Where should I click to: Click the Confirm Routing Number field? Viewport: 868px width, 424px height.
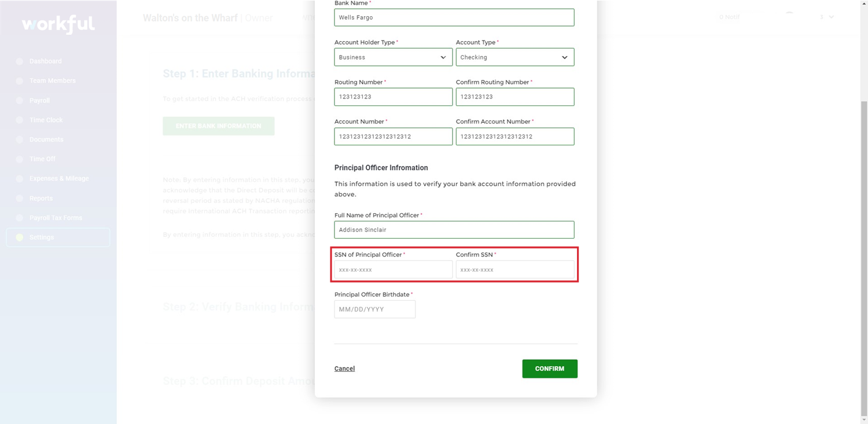point(515,97)
